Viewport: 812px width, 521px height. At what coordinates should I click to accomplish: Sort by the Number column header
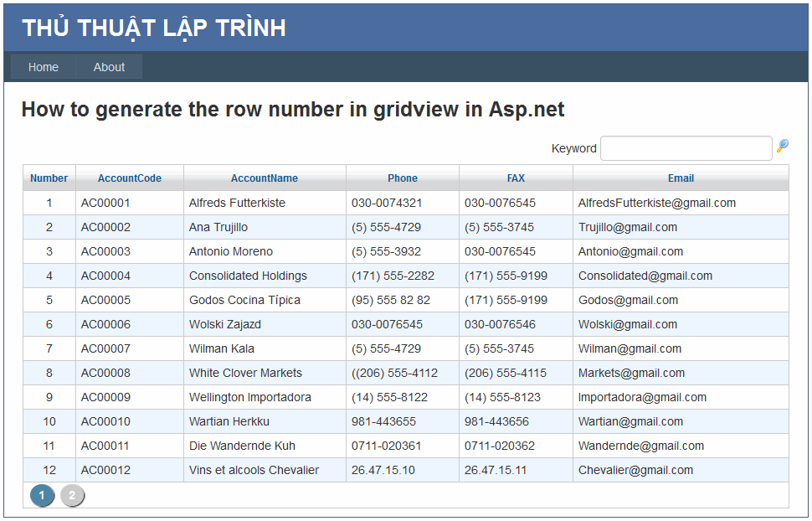[49, 178]
